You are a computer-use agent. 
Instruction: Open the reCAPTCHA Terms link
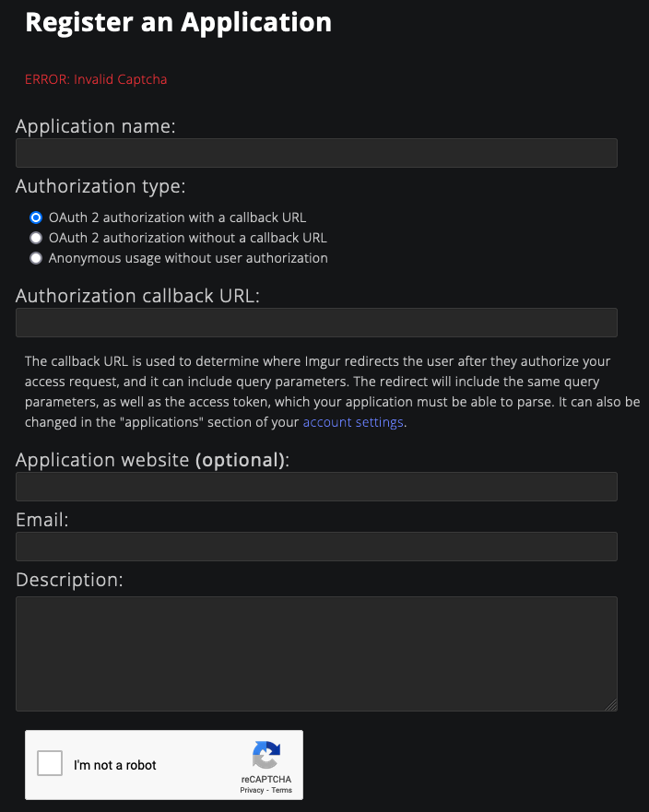click(281, 790)
